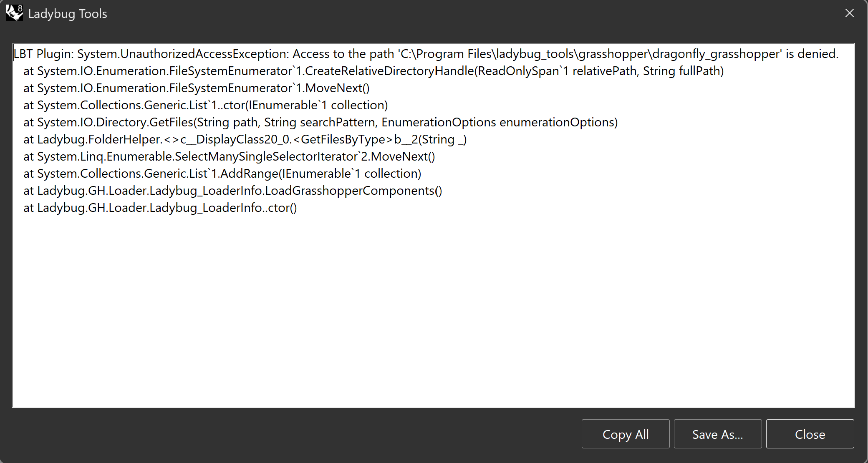The width and height of the screenshot is (868, 463).
Task: Click the words 'is denied.' in the first line
Action: click(812, 54)
